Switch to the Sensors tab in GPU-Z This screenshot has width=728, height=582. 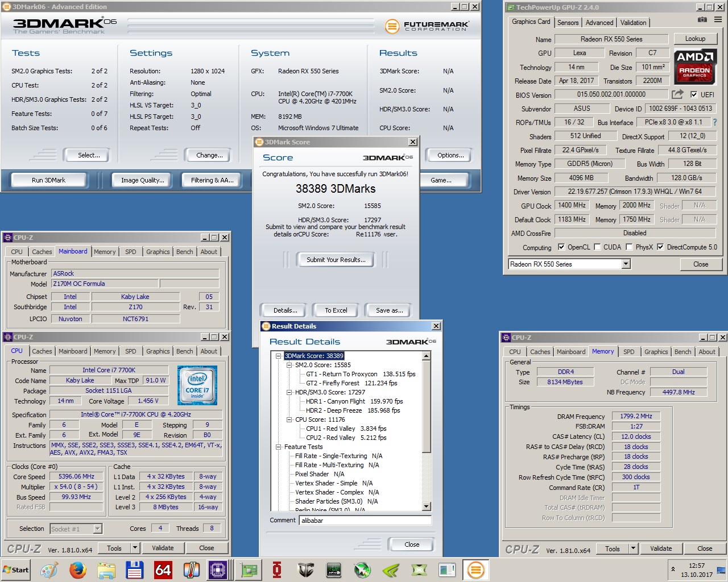tap(568, 23)
